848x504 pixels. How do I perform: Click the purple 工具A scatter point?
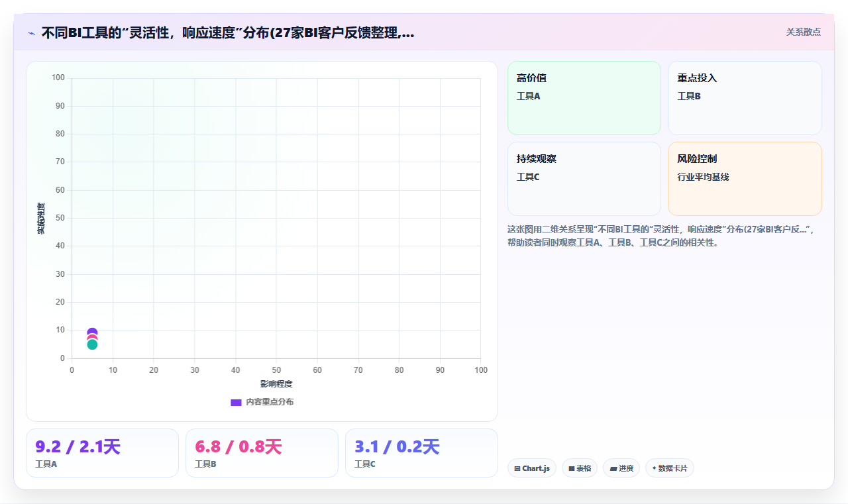click(92, 333)
